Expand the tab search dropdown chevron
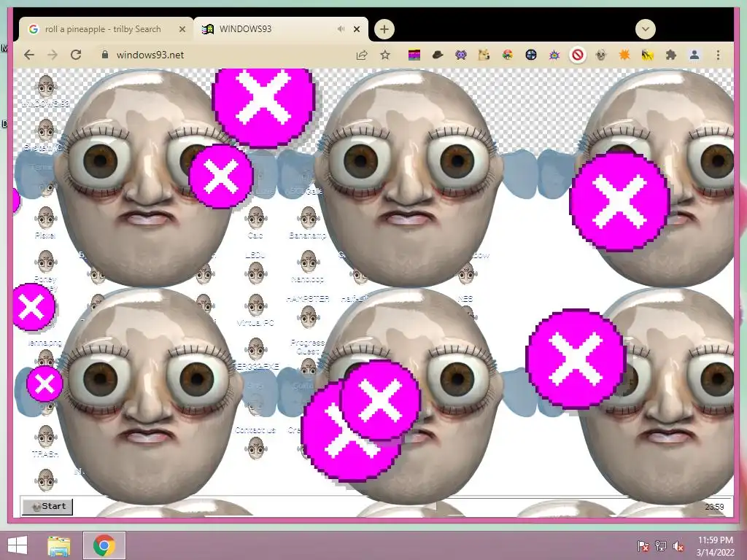747x560 pixels. [x=646, y=29]
